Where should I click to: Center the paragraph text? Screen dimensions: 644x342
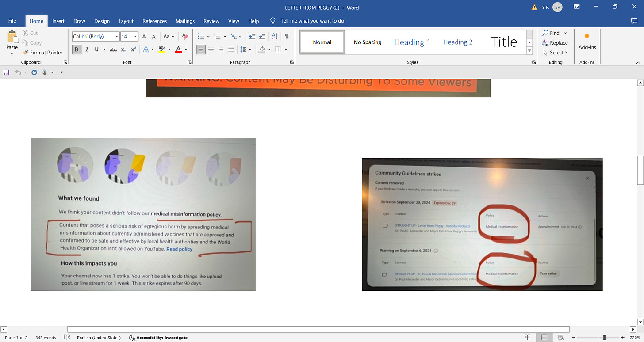click(211, 49)
